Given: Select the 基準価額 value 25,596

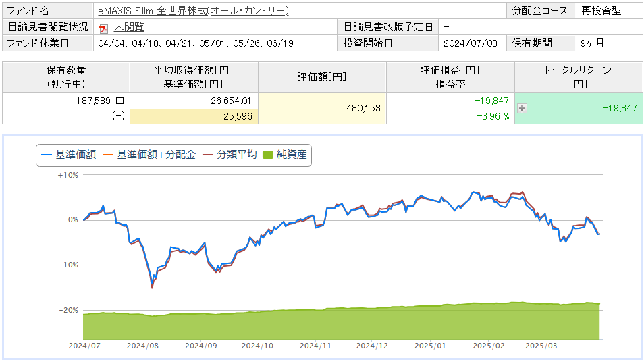Looking at the screenshot, I should (238, 116).
